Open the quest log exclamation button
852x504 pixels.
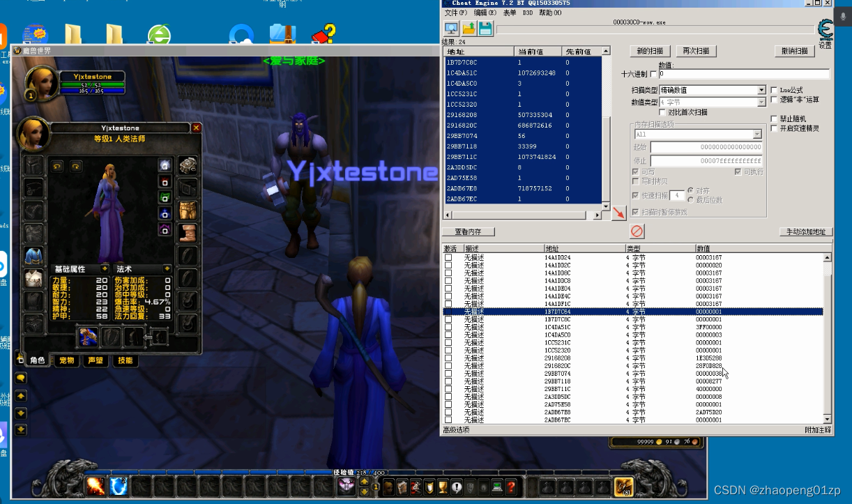(x=457, y=487)
